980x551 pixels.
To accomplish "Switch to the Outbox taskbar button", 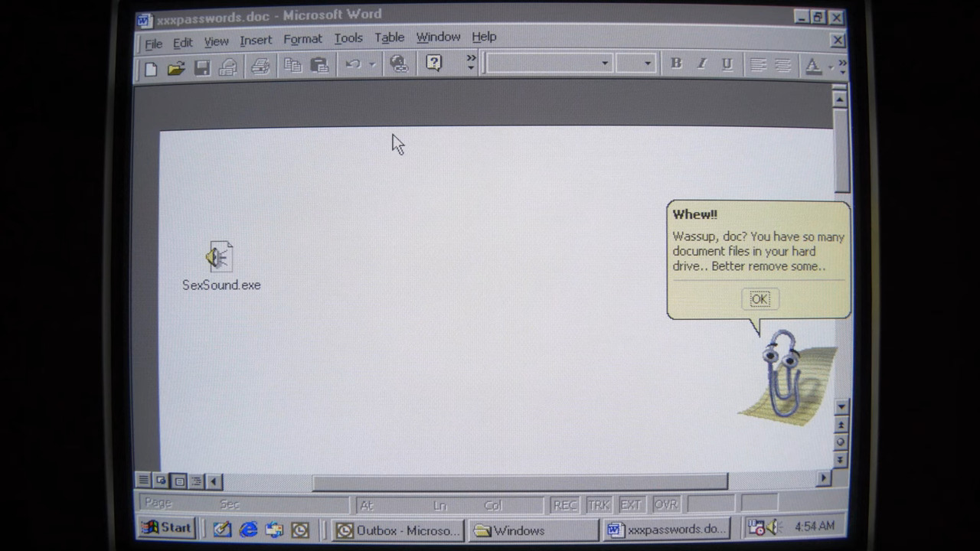I will click(400, 530).
